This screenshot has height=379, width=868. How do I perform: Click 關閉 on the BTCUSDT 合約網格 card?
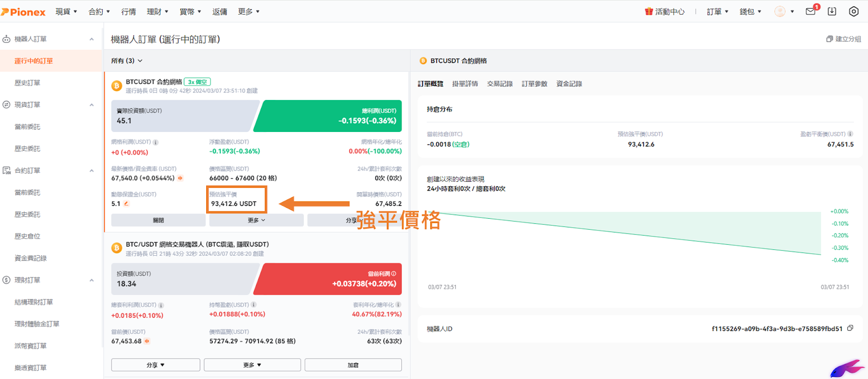(158, 220)
